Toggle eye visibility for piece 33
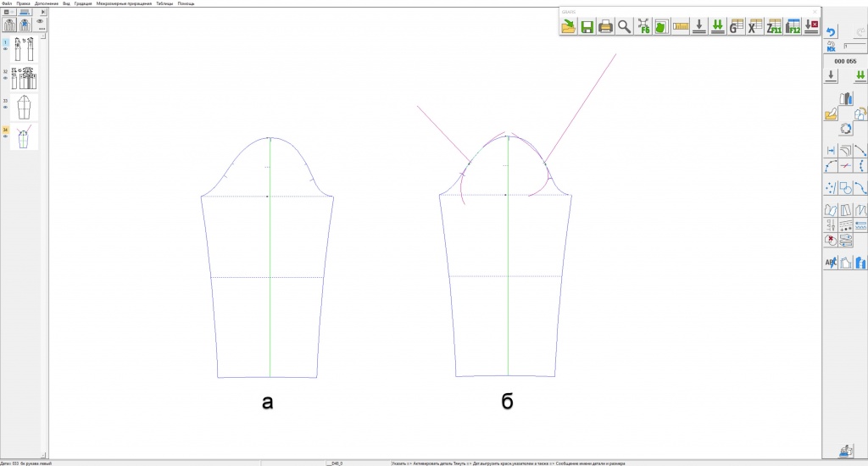 [5, 108]
